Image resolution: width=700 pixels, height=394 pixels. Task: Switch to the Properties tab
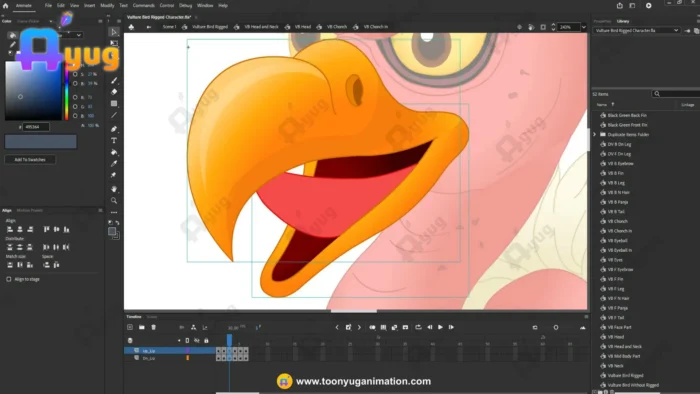602,21
